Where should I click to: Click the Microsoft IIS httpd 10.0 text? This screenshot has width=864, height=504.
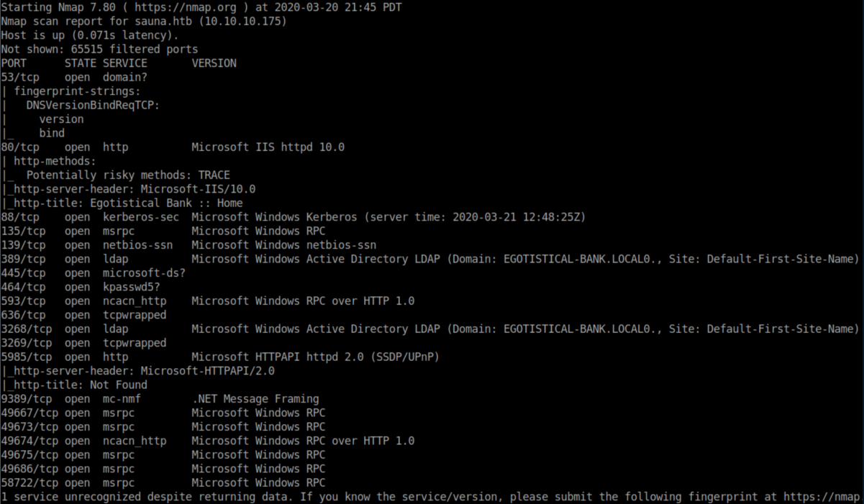[268, 147]
